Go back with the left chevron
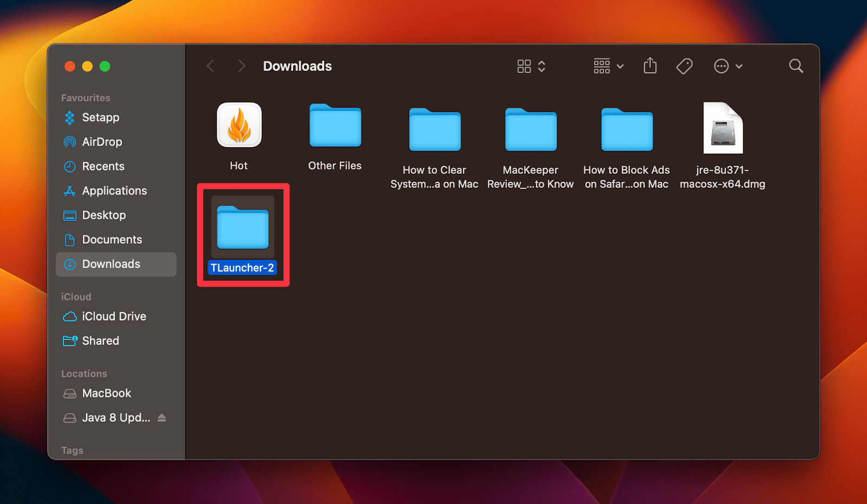The height and width of the screenshot is (504, 867). 210,66
